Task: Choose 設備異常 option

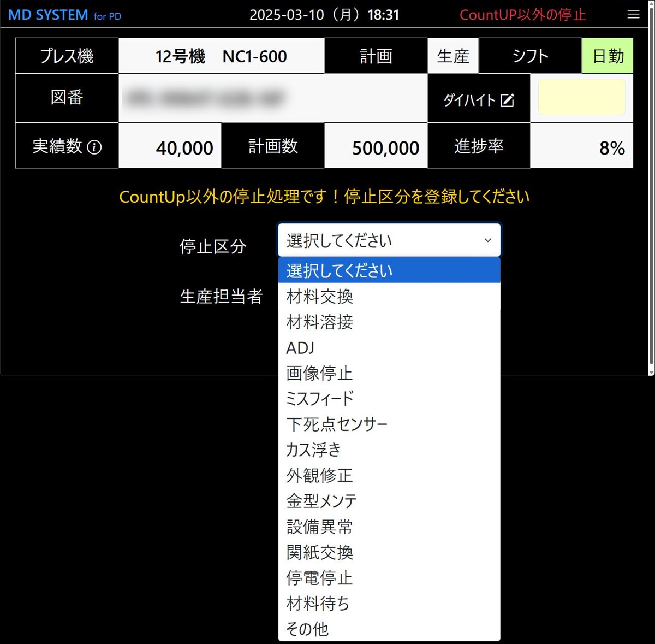Action: click(389, 527)
